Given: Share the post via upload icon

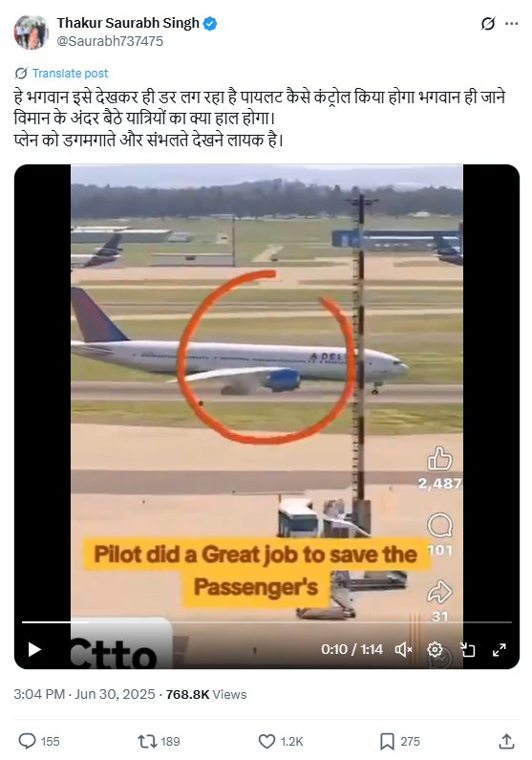Looking at the screenshot, I should pos(506,741).
